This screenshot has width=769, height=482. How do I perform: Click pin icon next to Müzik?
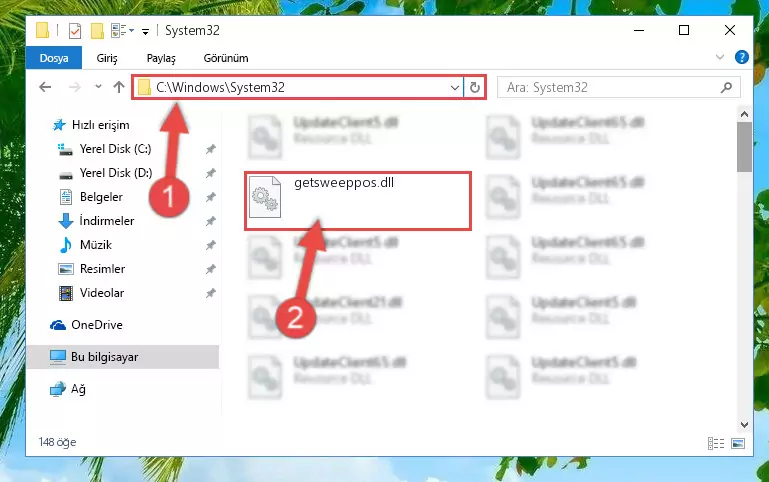pyautogui.click(x=210, y=245)
